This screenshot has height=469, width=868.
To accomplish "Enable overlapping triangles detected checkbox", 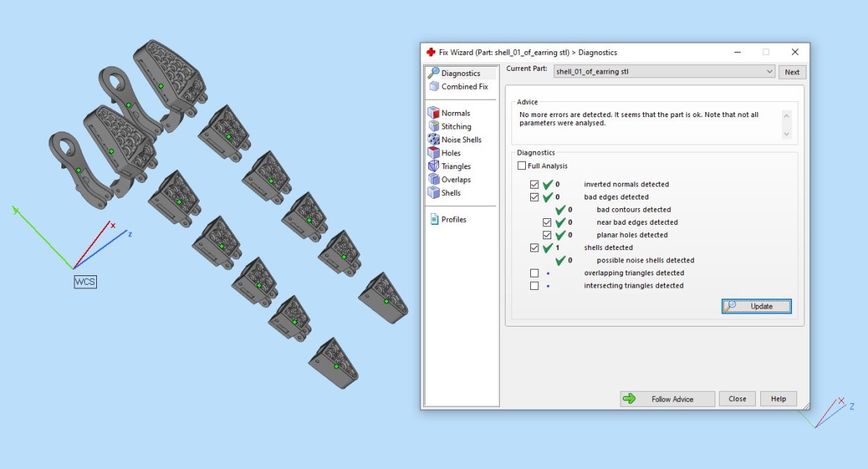I will [x=535, y=273].
